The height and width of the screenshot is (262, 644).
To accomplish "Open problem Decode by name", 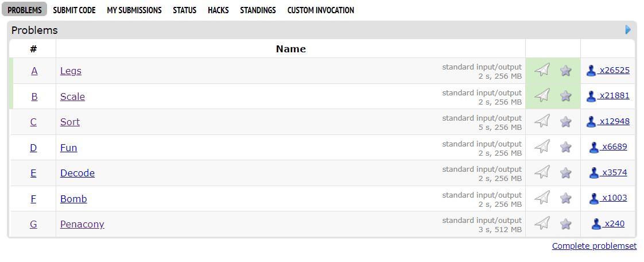I will coord(77,173).
